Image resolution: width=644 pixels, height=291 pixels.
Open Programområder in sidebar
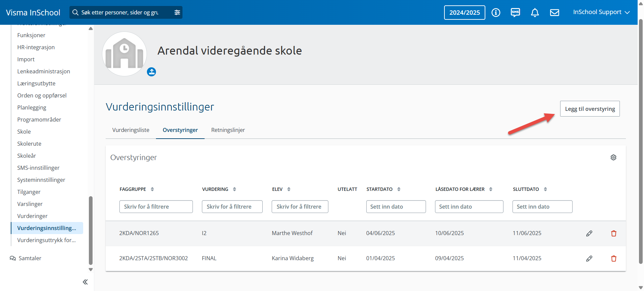(39, 120)
